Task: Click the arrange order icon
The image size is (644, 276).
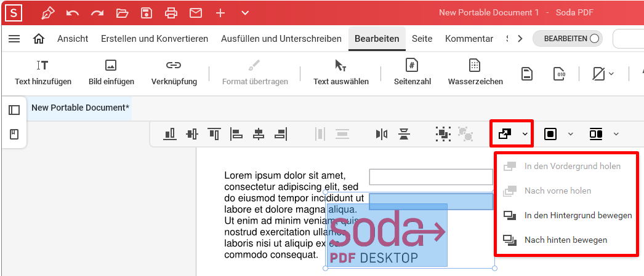Action: tap(504, 133)
